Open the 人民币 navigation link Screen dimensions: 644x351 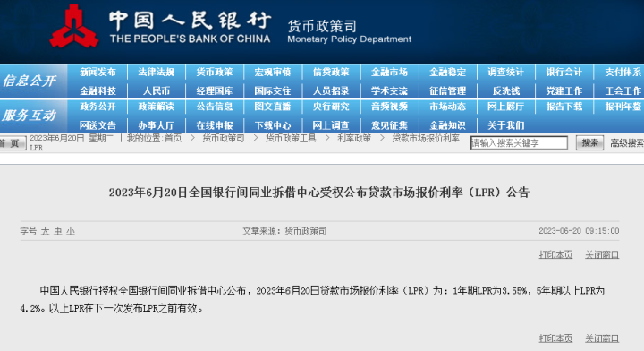[x=156, y=90]
